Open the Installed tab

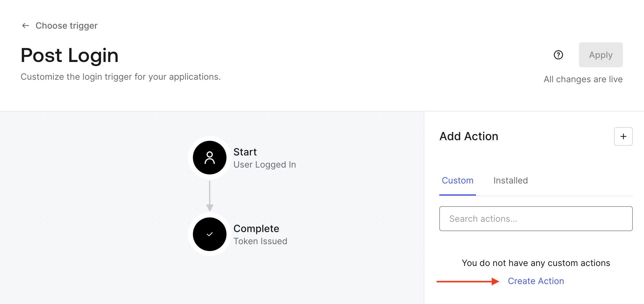pyautogui.click(x=511, y=181)
